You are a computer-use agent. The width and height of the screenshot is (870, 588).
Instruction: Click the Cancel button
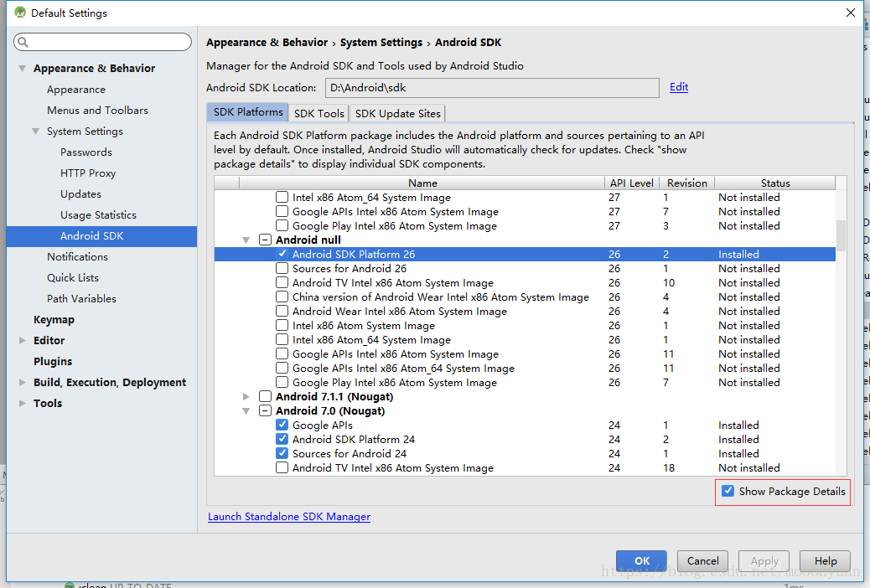click(x=703, y=561)
